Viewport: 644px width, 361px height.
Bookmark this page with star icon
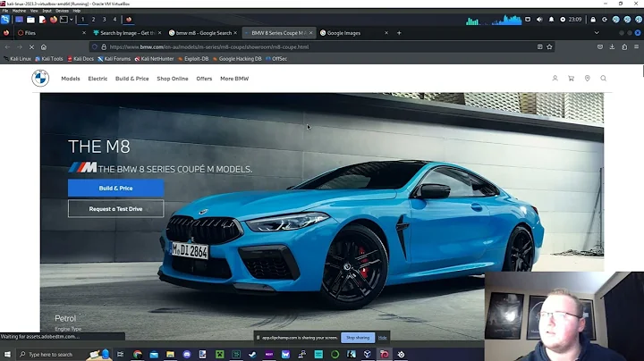tap(549, 46)
